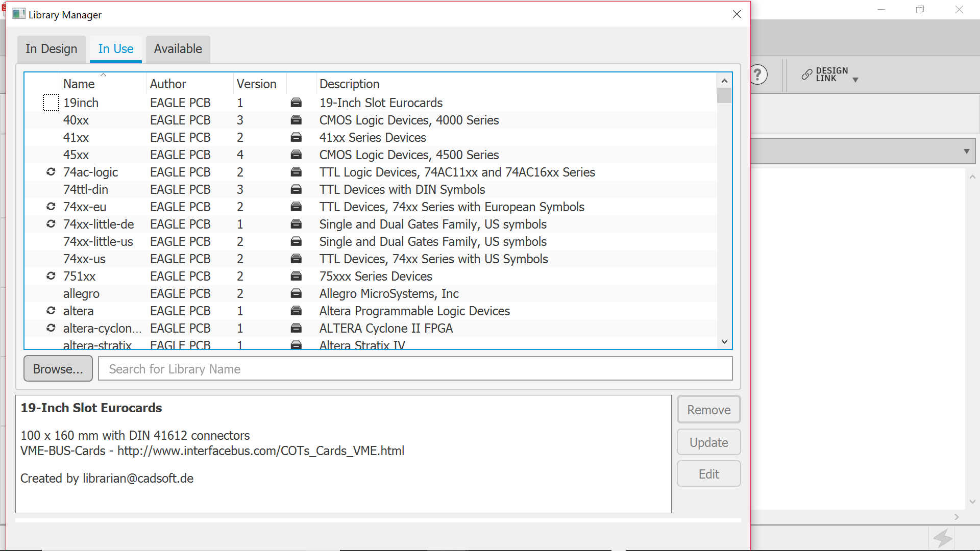This screenshot has height=551, width=980.
Task: Expand the combo box right of the dialog
Action: pos(966,151)
